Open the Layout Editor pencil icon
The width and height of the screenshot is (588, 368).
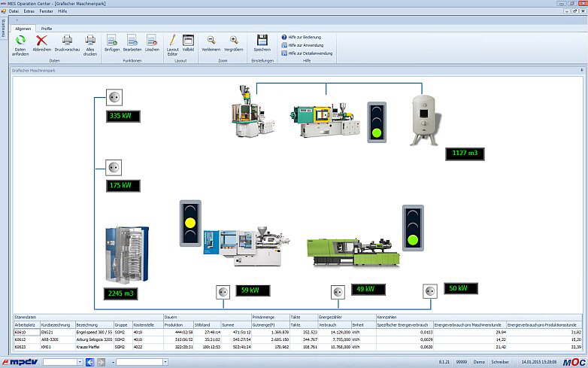[172, 40]
